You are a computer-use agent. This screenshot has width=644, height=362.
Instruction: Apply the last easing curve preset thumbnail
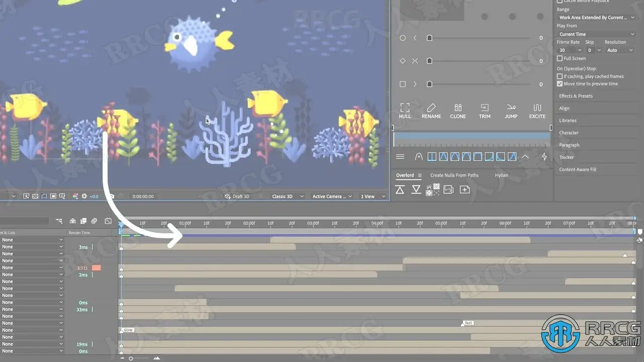coord(512,157)
